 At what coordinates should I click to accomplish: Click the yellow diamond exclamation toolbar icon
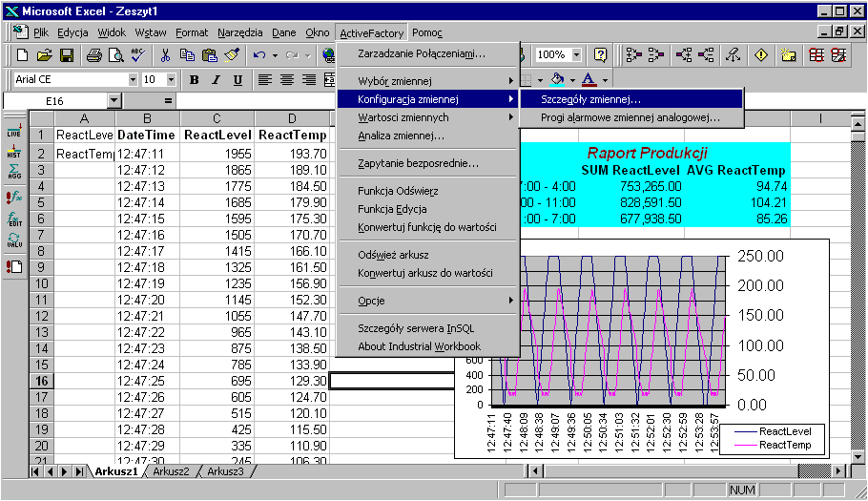click(761, 54)
